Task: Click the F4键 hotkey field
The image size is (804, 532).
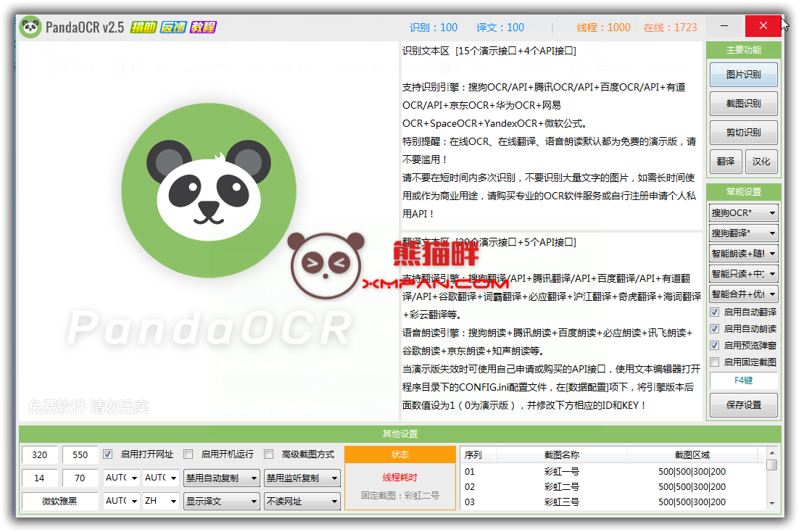Action: [x=744, y=381]
